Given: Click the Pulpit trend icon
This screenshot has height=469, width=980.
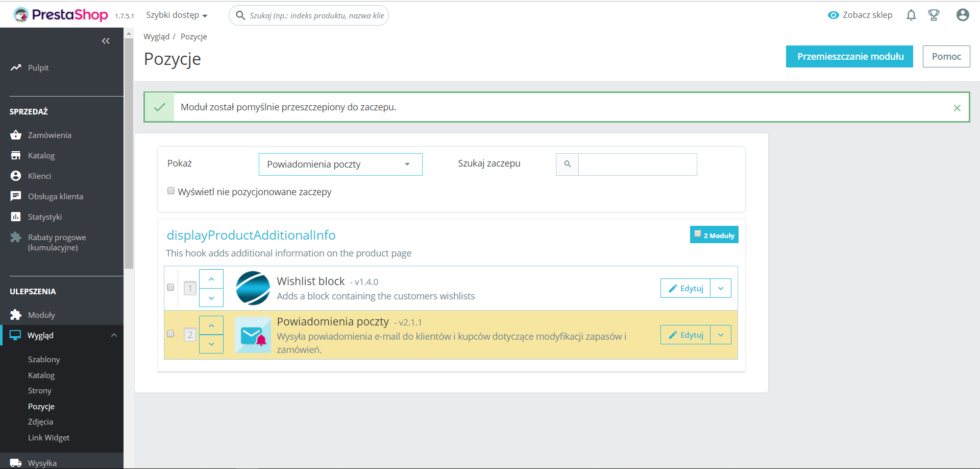Looking at the screenshot, I should [x=16, y=67].
